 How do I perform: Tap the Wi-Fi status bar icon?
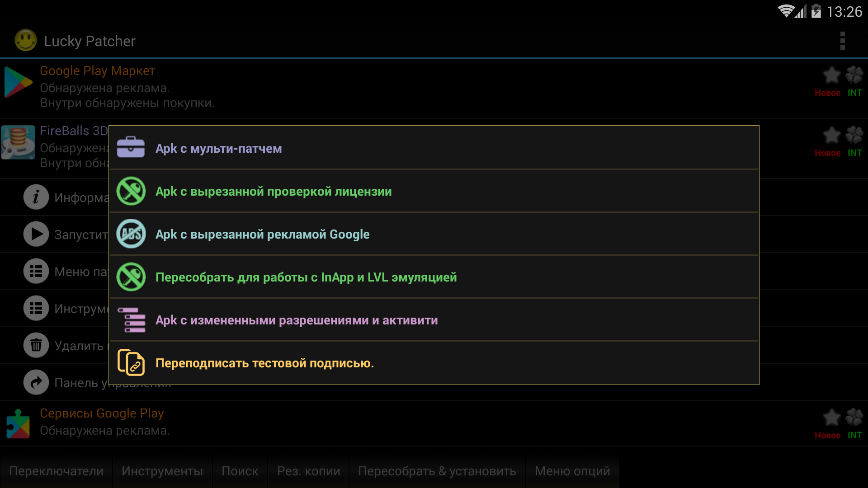point(786,11)
